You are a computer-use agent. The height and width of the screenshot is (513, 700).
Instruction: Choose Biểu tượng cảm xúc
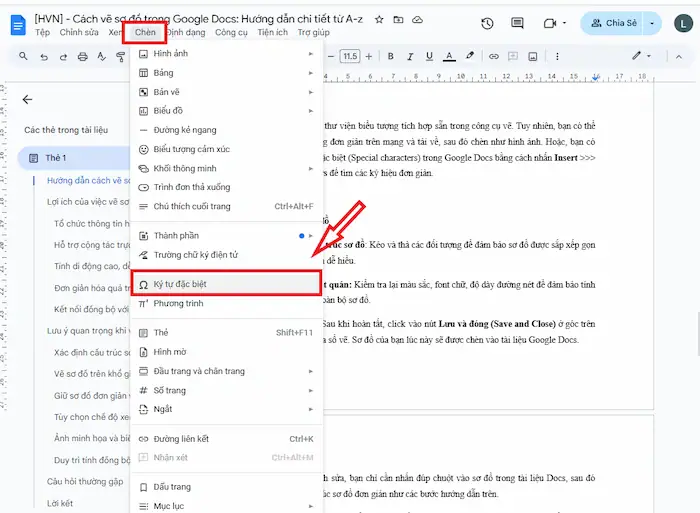(226, 149)
